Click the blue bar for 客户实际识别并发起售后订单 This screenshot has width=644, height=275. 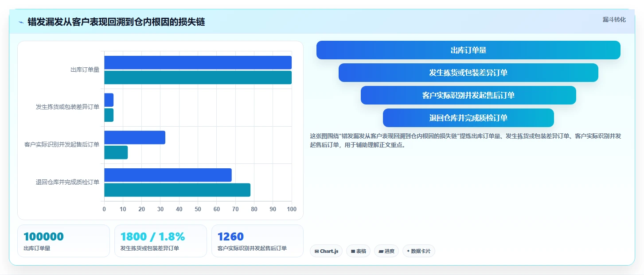[135, 137]
